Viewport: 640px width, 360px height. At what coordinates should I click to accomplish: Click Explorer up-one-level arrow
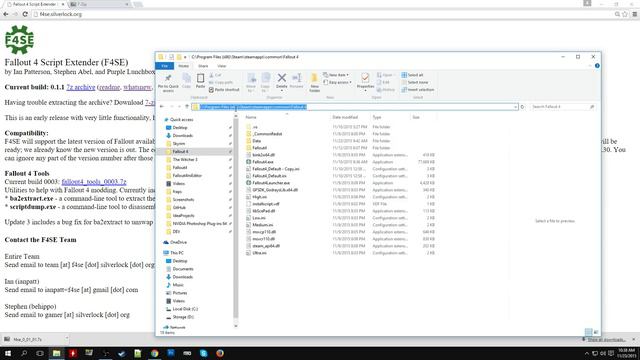click(x=187, y=107)
